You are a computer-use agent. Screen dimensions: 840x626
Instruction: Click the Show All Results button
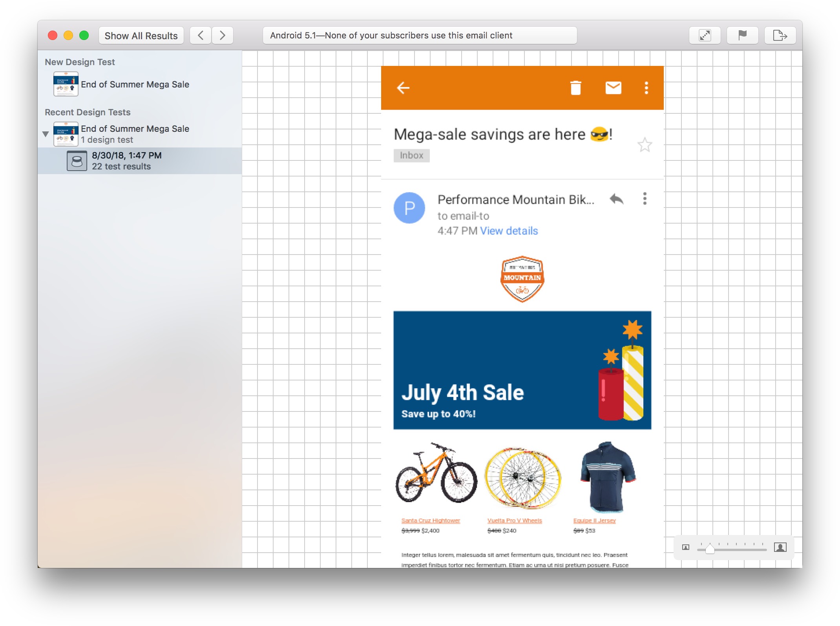click(x=141, y=36)
